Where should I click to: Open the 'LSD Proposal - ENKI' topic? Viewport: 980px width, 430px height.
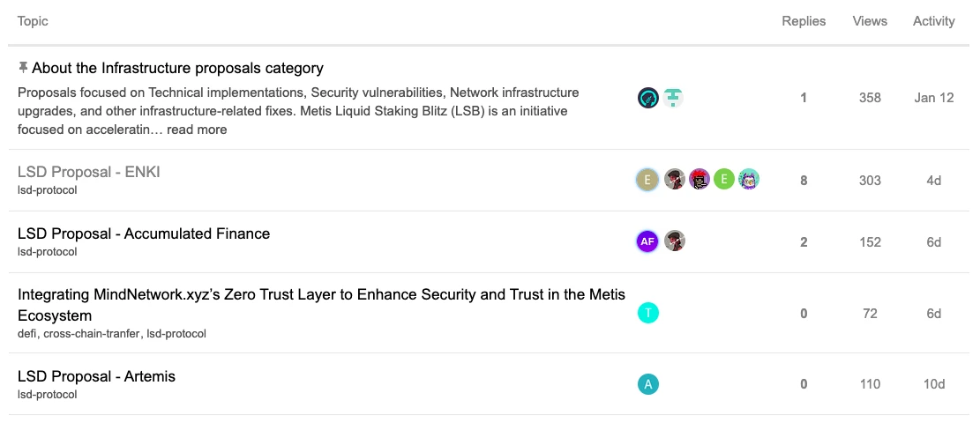(x=89, y=172)
